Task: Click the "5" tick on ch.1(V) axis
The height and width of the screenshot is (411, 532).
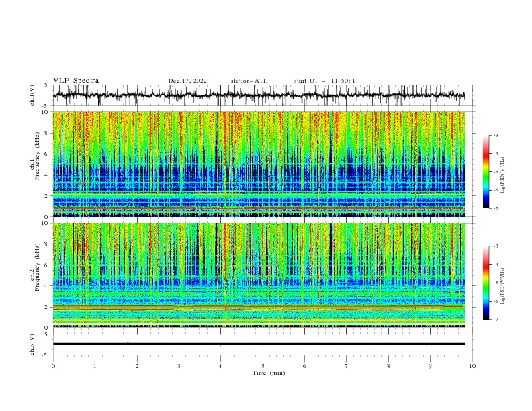Action: click(x=46, y=85)
